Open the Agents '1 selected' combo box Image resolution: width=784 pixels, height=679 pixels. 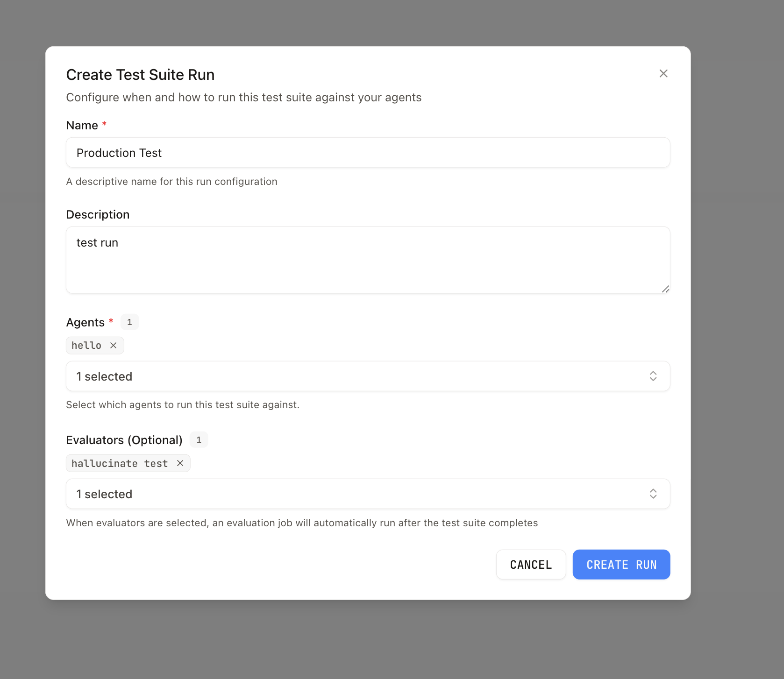coord(355,376)
